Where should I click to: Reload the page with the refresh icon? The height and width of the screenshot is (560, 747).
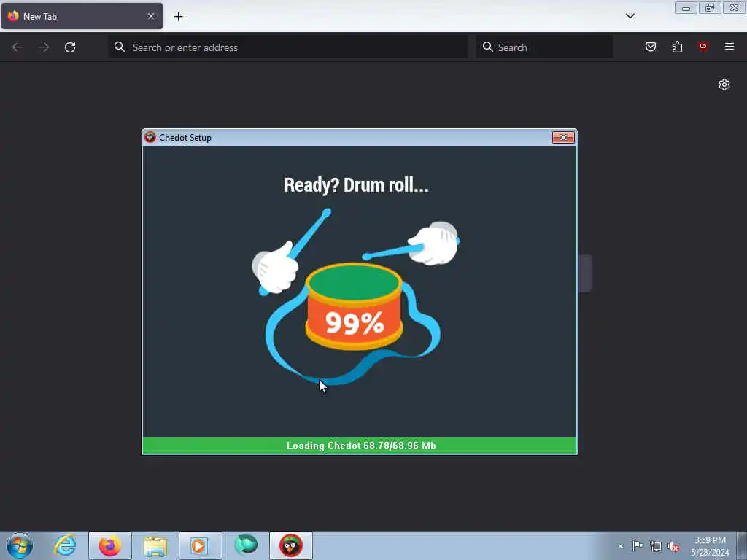tap(70, 47)
